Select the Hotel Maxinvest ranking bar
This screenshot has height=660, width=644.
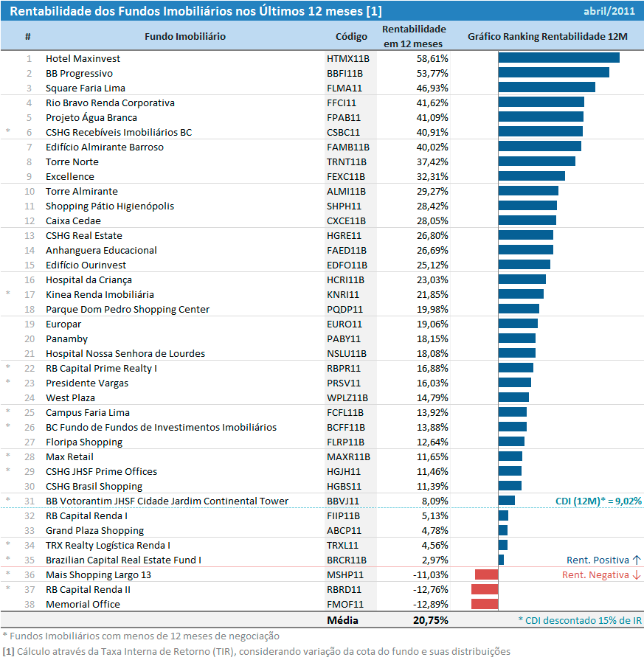pyautogui.click(x=558, y=58)
